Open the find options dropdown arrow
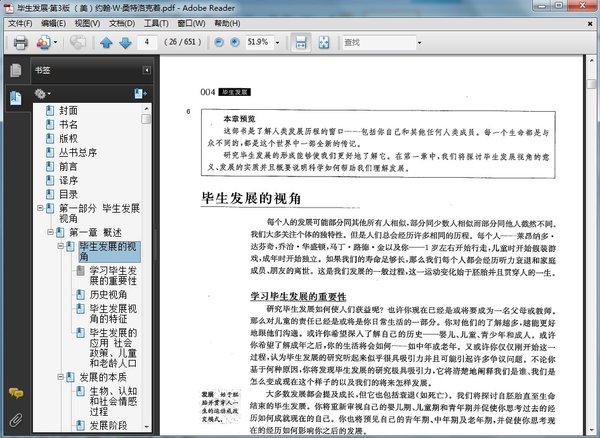This screenshot has width=600, height=438. 419,42
